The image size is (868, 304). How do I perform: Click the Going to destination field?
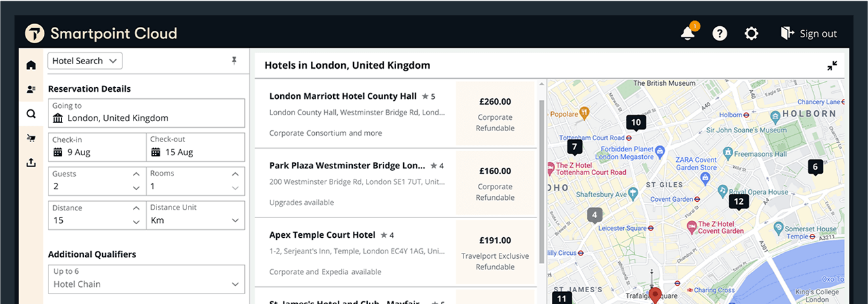click(147, 113)
